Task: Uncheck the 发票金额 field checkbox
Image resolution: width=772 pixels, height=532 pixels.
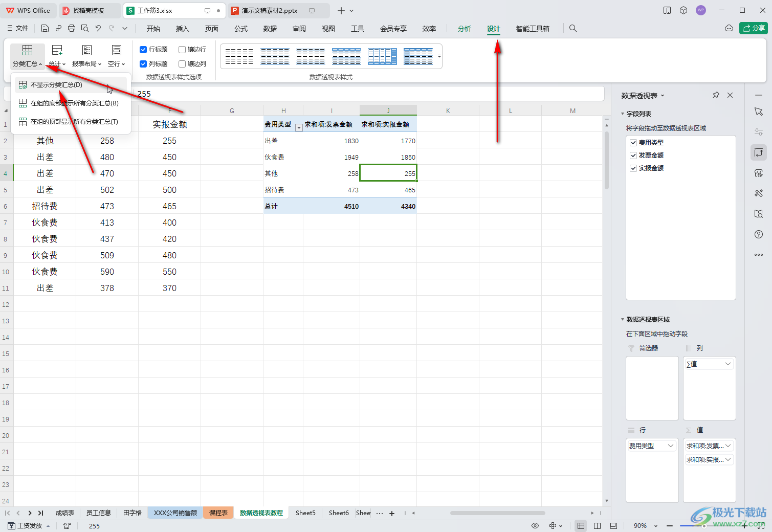Action: 633,156
